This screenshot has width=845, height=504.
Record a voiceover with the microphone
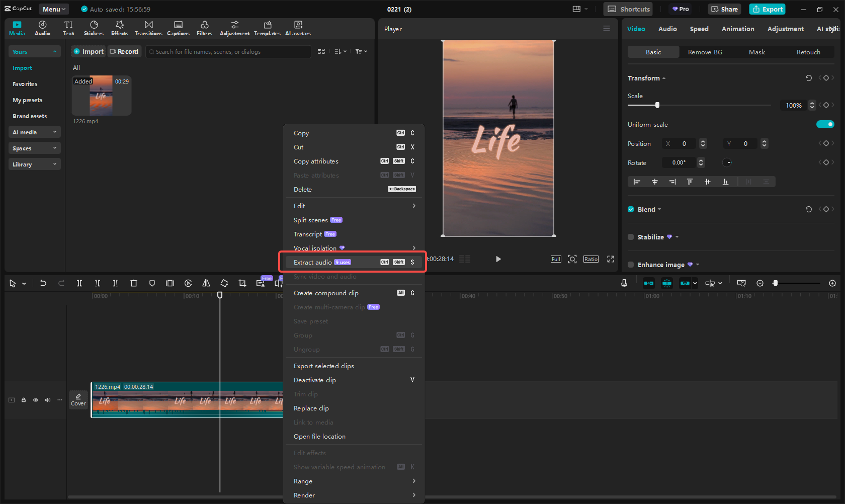click(624, 283)
